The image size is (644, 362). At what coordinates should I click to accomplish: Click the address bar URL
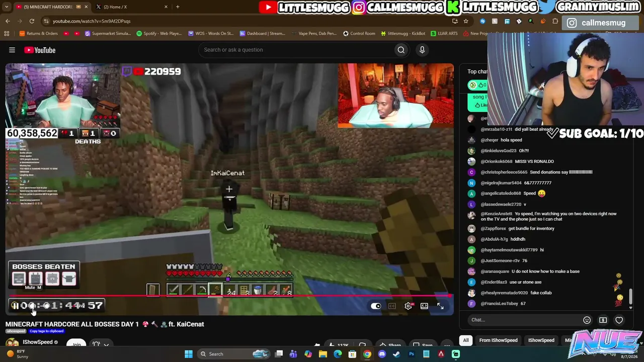[x=92, y=21]
